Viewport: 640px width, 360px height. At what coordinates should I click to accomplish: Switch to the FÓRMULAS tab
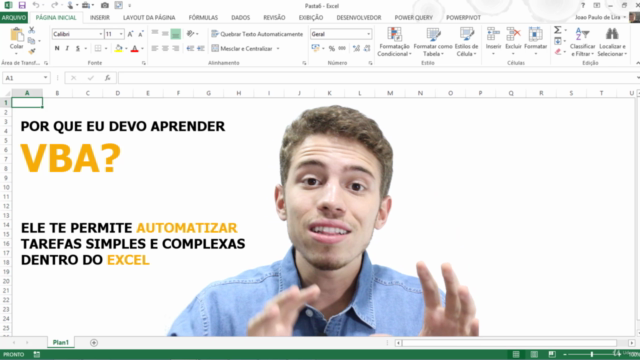(203, 18)
